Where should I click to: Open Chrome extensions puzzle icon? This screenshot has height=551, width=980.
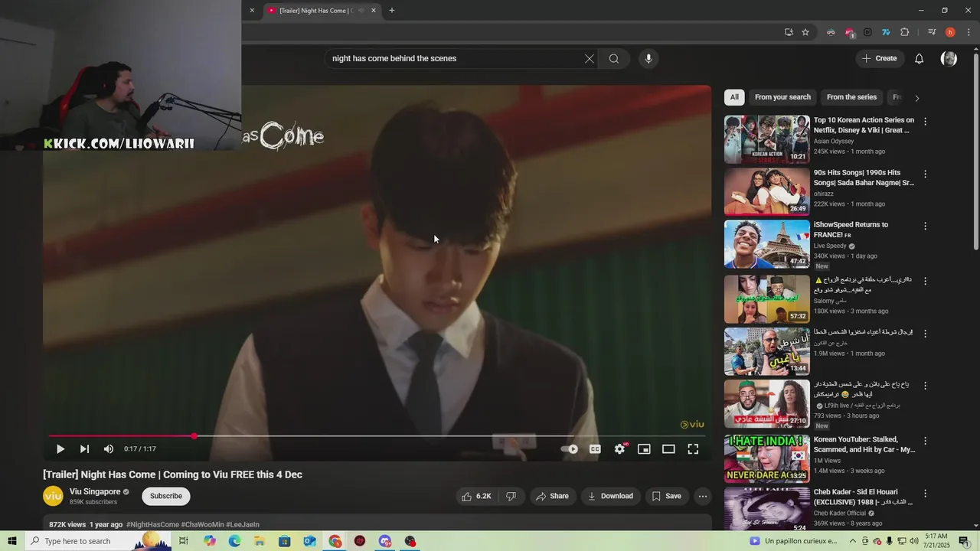tap(905, 32)
